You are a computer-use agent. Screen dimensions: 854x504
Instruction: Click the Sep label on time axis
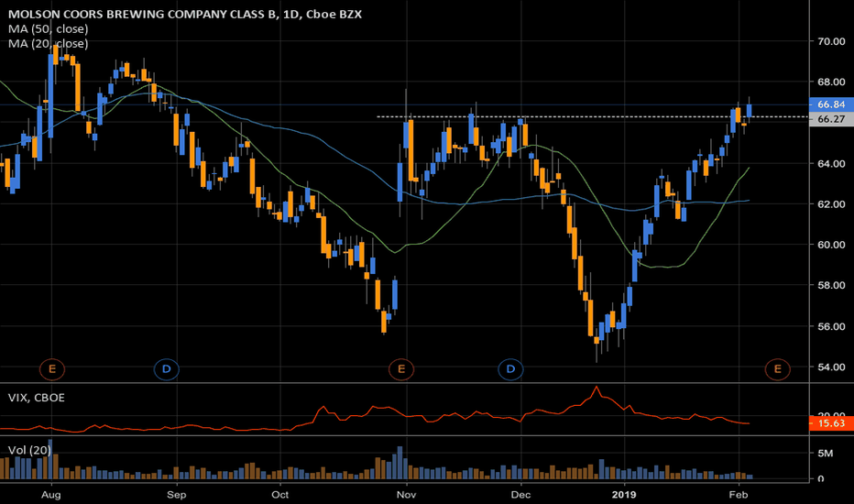pyautogui.click(x=177, y=495)
